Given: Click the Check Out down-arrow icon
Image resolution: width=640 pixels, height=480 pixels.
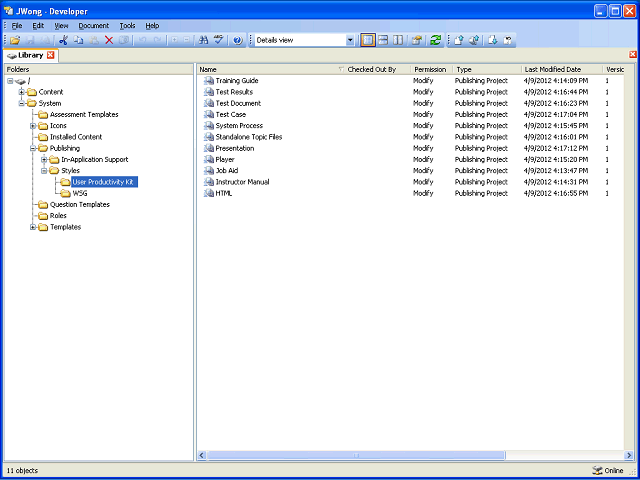Looking at the screenshot, I should click(x=493, y=40).
